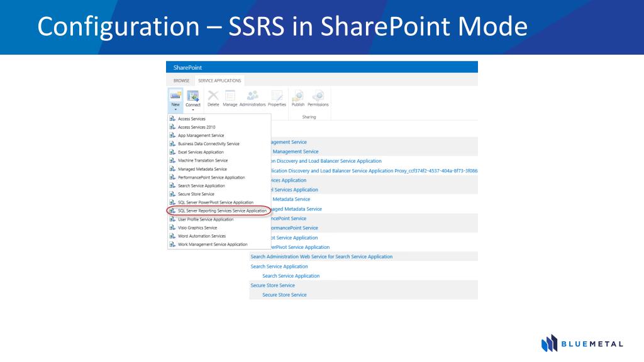644x362 pixels.
Task: Choose Business Data Connectivity Service menu entry
Action: [x=209, y=144]
